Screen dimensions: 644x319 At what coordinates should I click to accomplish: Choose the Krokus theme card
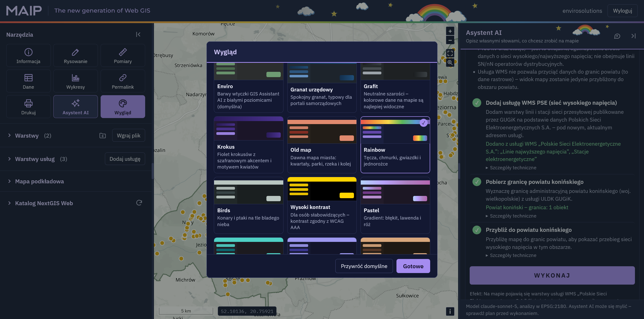(x=249, y=145)
